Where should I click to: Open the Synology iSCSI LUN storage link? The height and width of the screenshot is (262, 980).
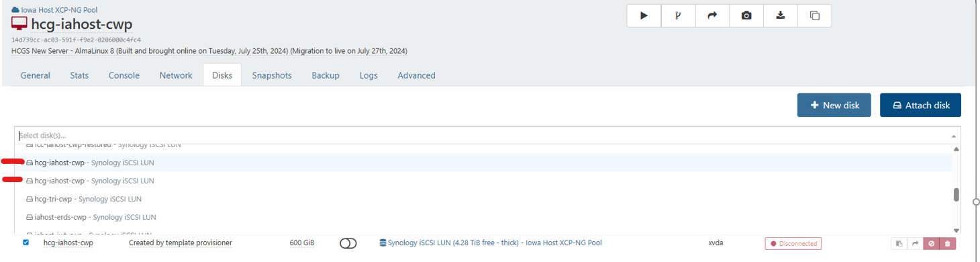(491, 243)
